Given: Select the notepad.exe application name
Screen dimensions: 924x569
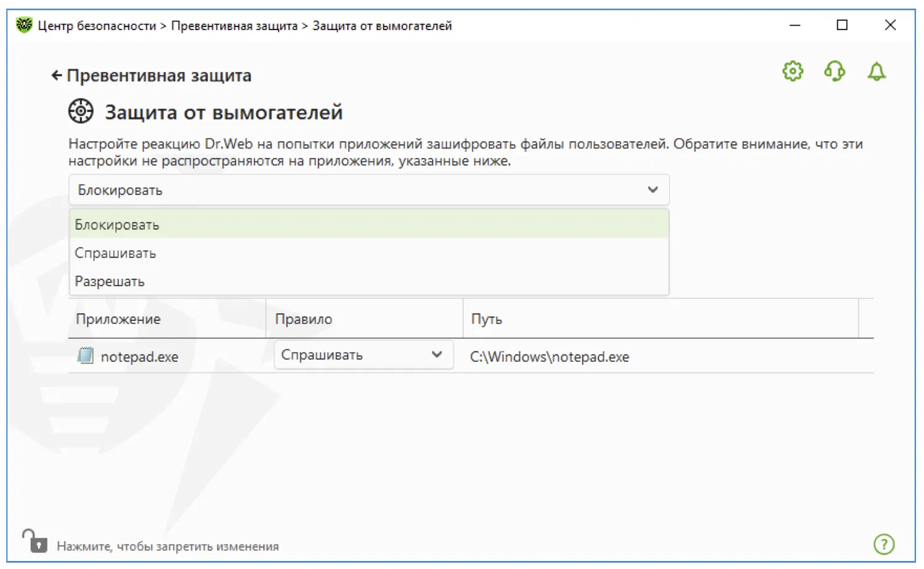Looking at the screenshot, I should (139, 357).
